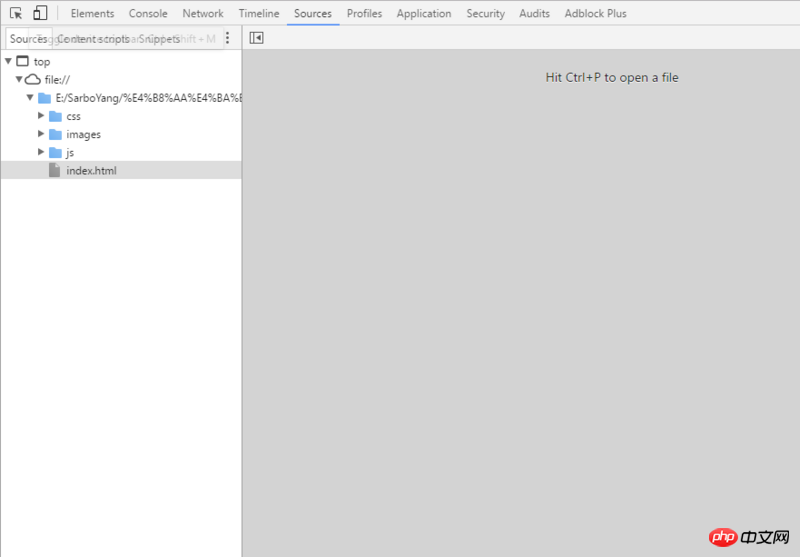Click the top frame window icon
Viewport: 800px width, 557px height.
[22, 61]
